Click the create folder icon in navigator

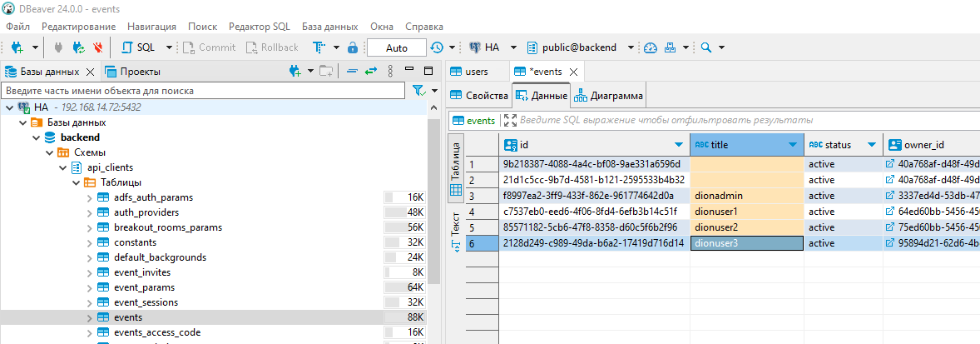tap(326, 72)
